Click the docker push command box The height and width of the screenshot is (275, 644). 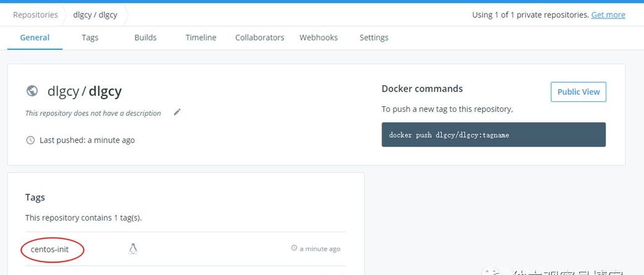point(494,135)
